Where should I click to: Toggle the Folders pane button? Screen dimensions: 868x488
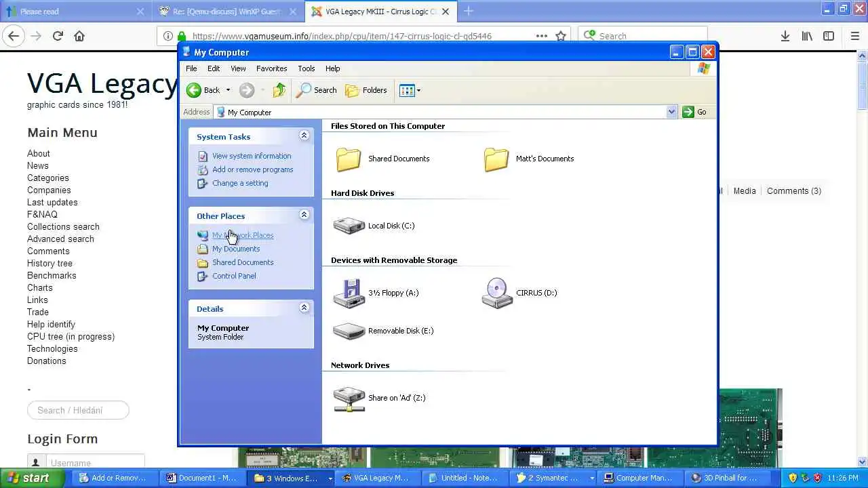(366, 90)
